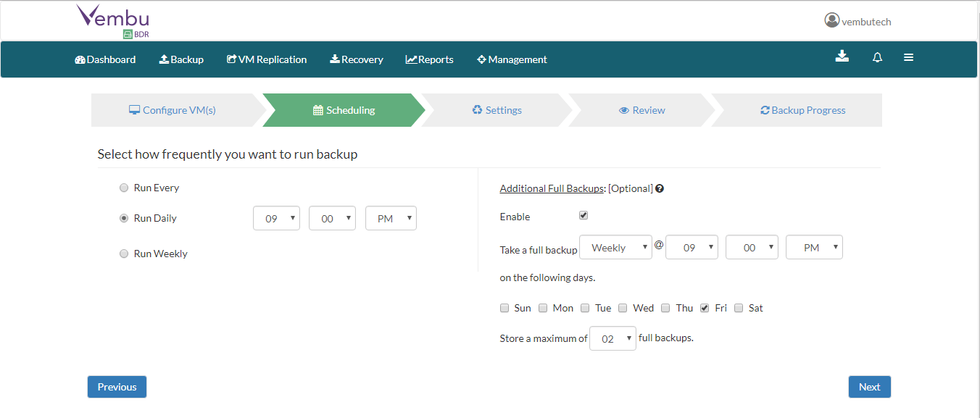Viewport: 980px width, 418px height.
Task: Check the Tue day checkbox
Action: tap(585, 308)
